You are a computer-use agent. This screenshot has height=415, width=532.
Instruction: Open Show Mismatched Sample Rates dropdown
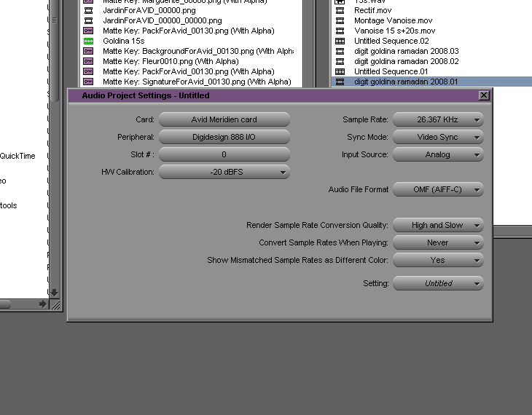438,261
